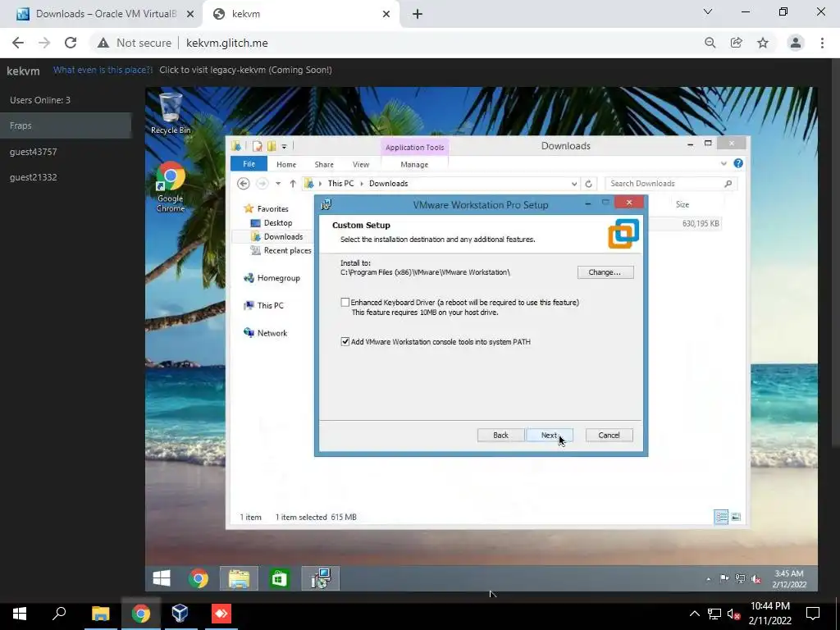Open Chrome from the VM taskbar
840x630 pixels.
tap(199, 578)
